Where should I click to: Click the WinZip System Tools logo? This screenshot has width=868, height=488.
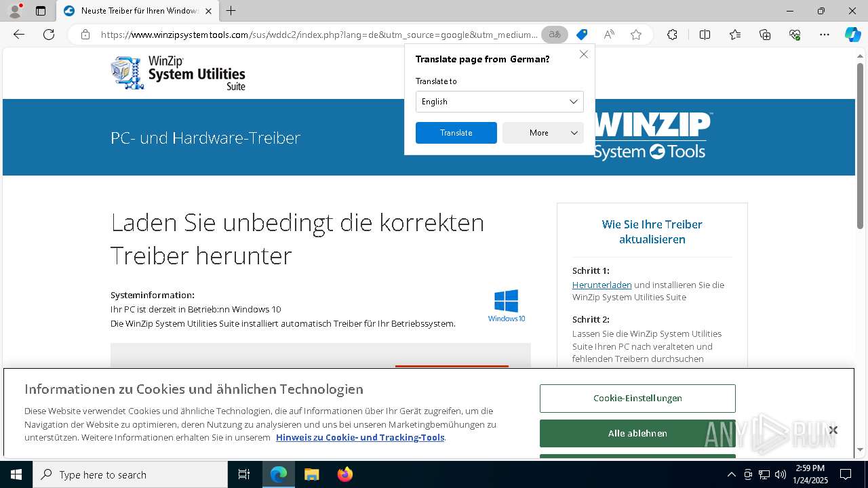coord(652,136)
